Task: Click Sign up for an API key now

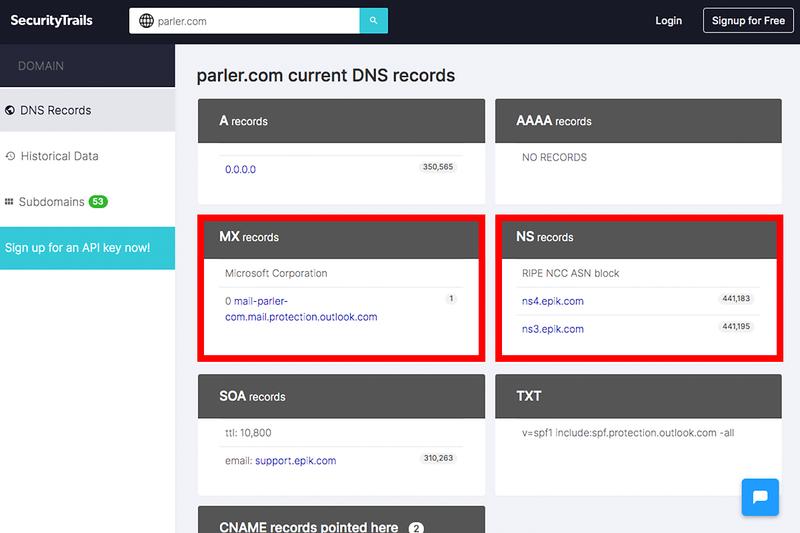Action: click(87, 248)
